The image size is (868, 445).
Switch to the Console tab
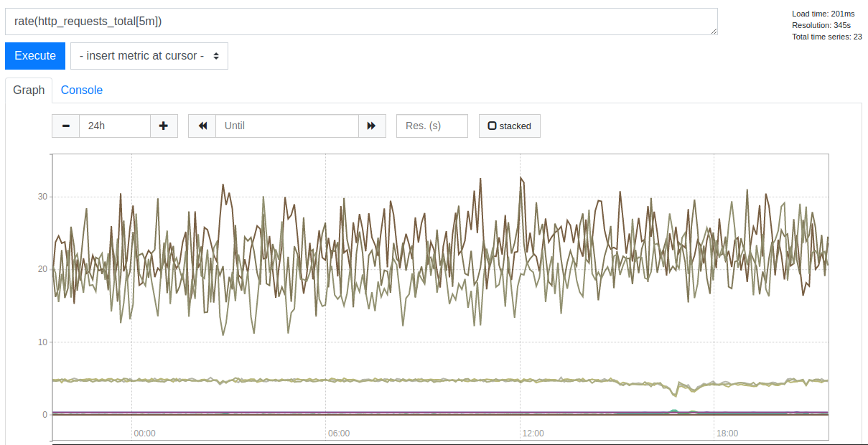click(81, 90)
